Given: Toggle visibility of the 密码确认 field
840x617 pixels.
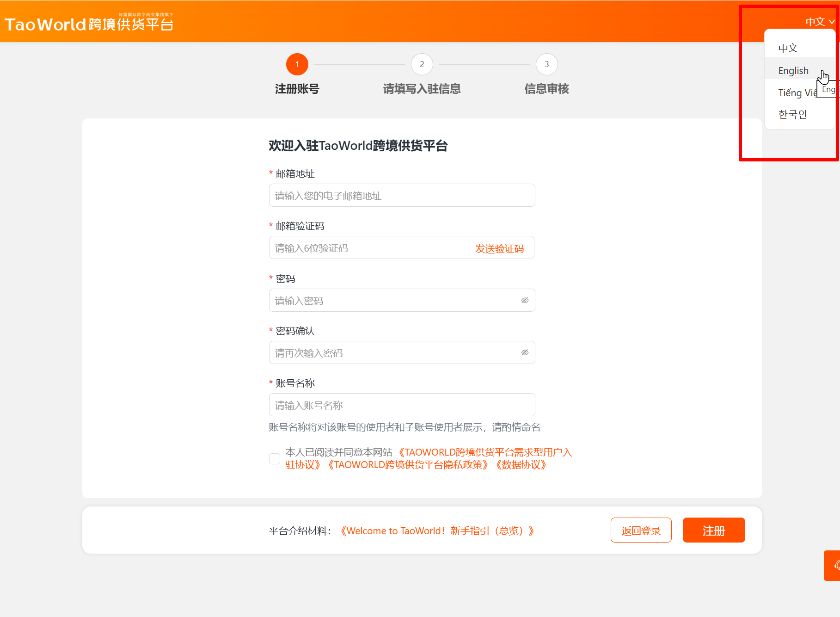Looking at the screenshot, I should tap(525, 353).
